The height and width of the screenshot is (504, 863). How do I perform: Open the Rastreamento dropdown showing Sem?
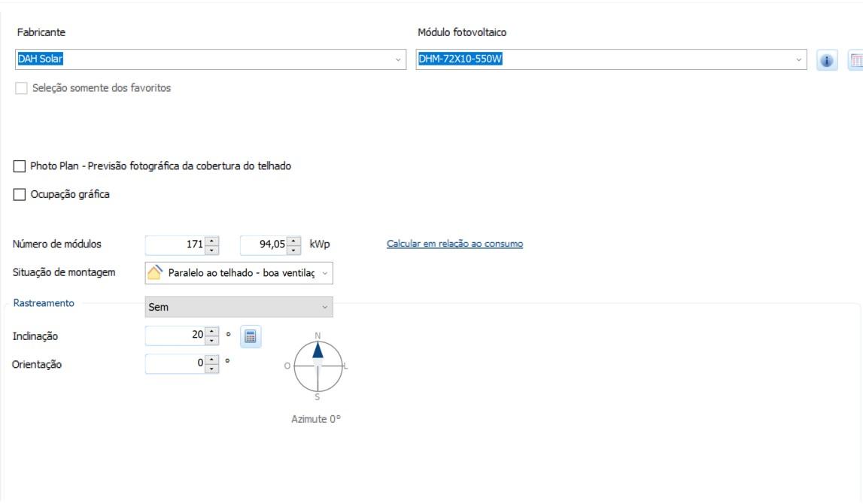(239, 307)
